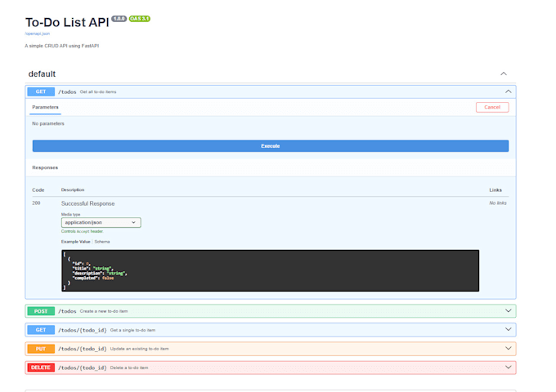Click the /todos path next to POST
556x392 pixels.
pyautogui.click(x=67, y=311)
